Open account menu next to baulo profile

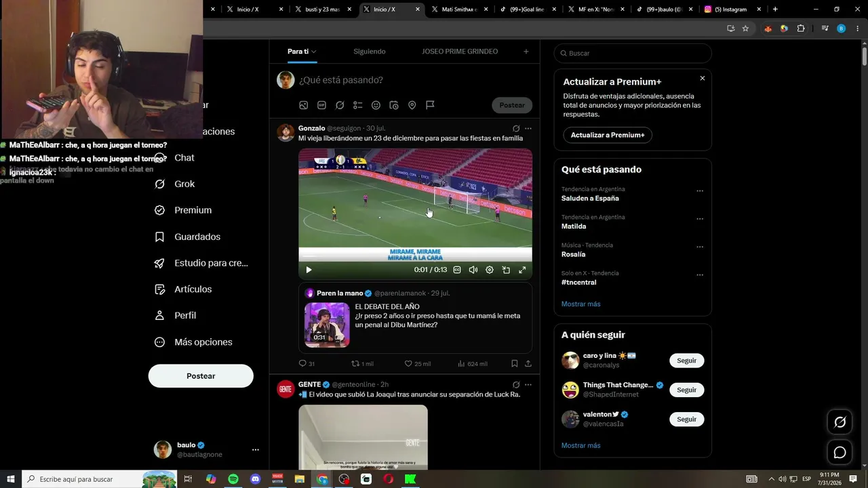255,449
